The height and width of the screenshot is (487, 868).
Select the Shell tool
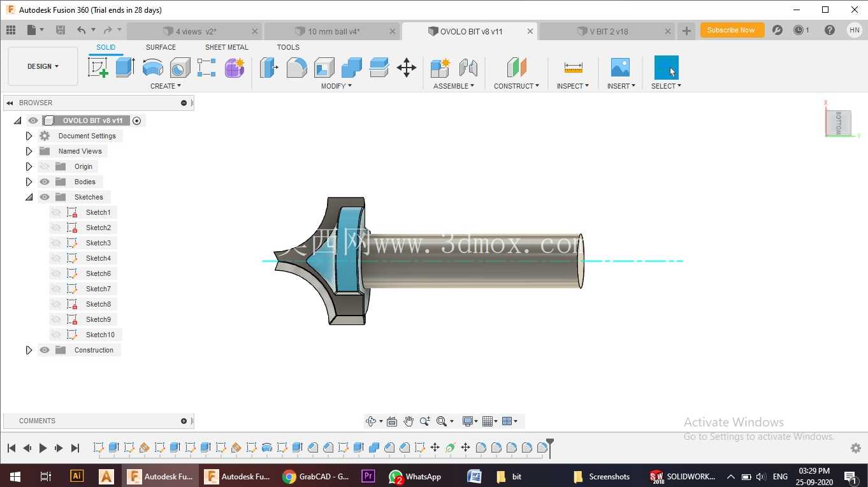pos(324,68)
